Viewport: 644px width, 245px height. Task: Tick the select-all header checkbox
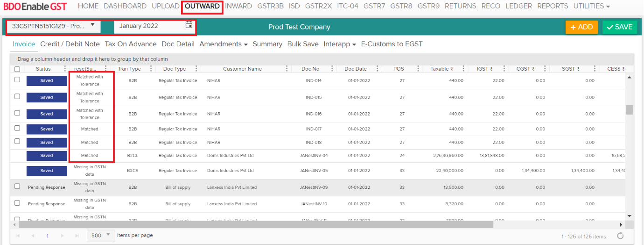click(17, 69)
